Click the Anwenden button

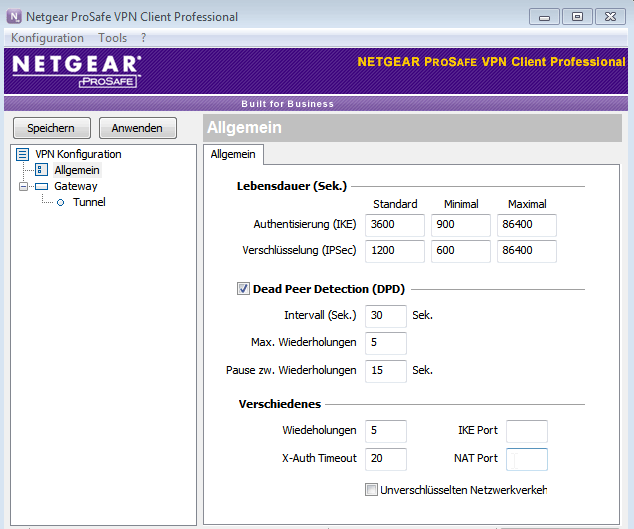137,128
